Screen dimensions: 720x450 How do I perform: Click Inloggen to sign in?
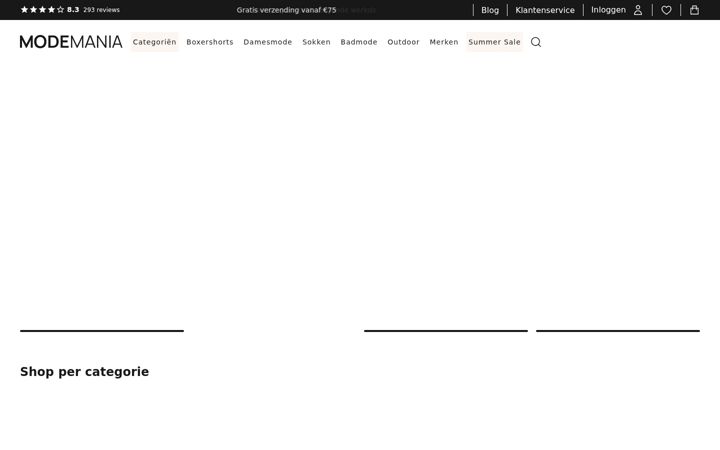point(608,10)
